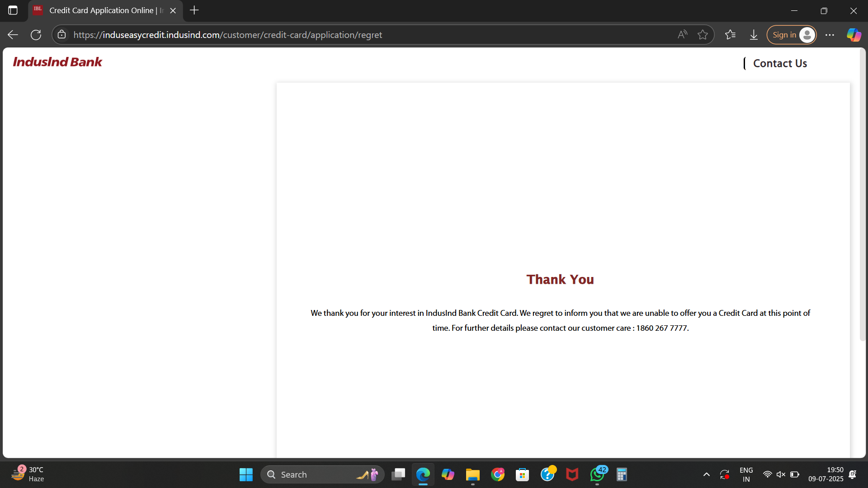Open the Windows Start menu

click(x=246, y=474)
